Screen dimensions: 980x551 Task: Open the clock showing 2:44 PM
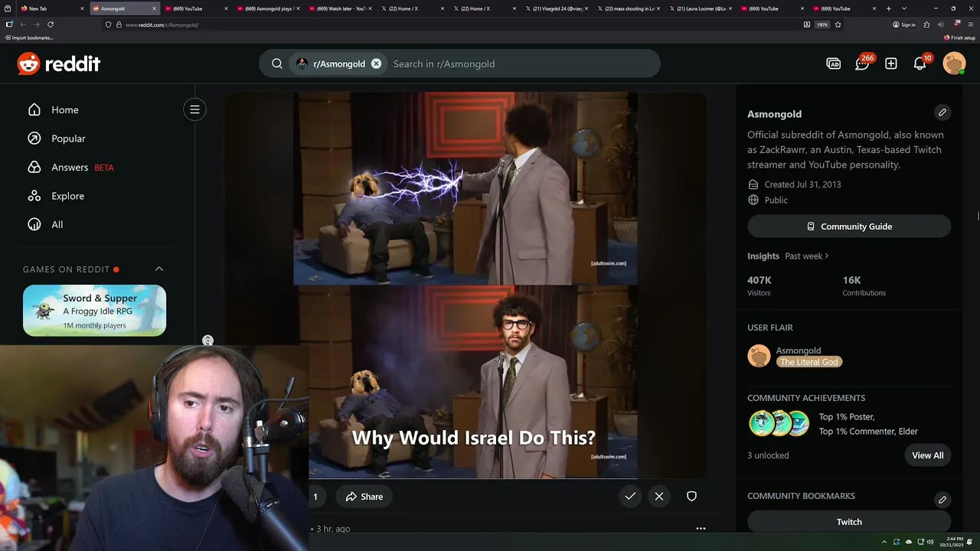953,542
